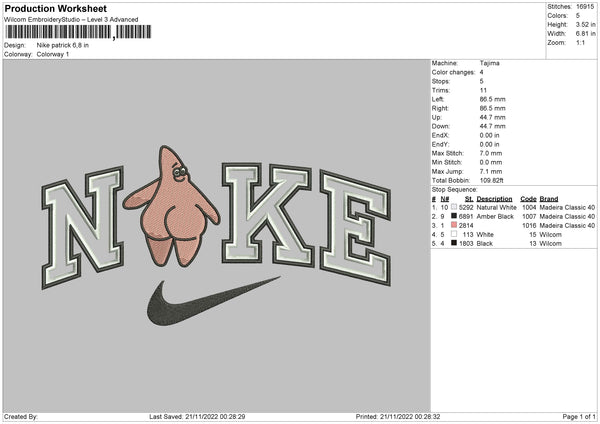
Task: Select the Natural White description text
Action: [496, 207]
